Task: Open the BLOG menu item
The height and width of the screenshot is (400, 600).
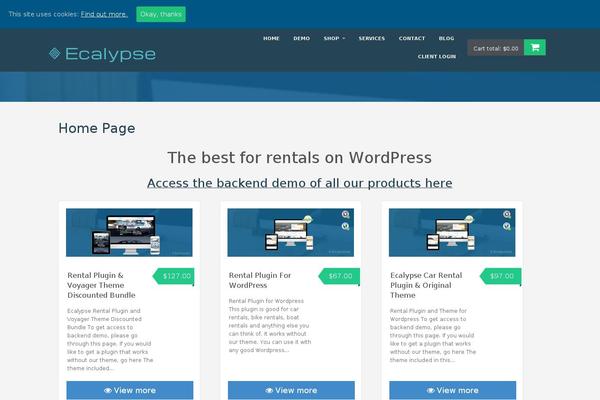Action: pos(447,38)
